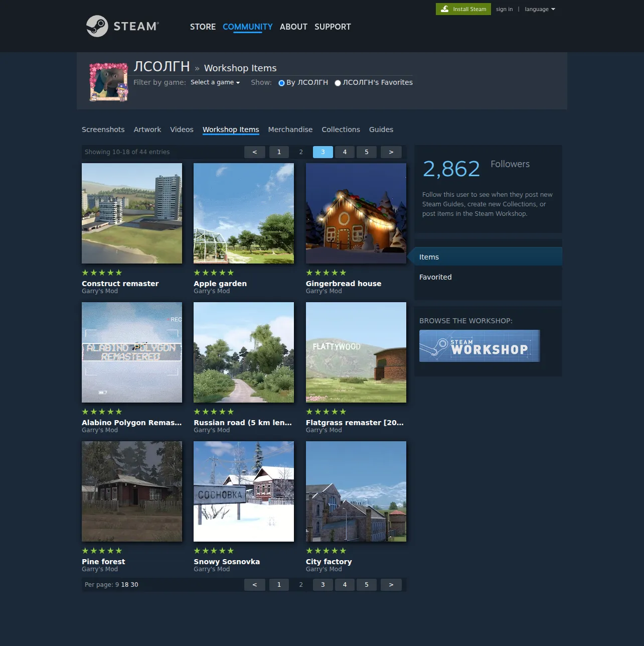Go to next page in top pagination
644x646 pixels.
point(391,152)
